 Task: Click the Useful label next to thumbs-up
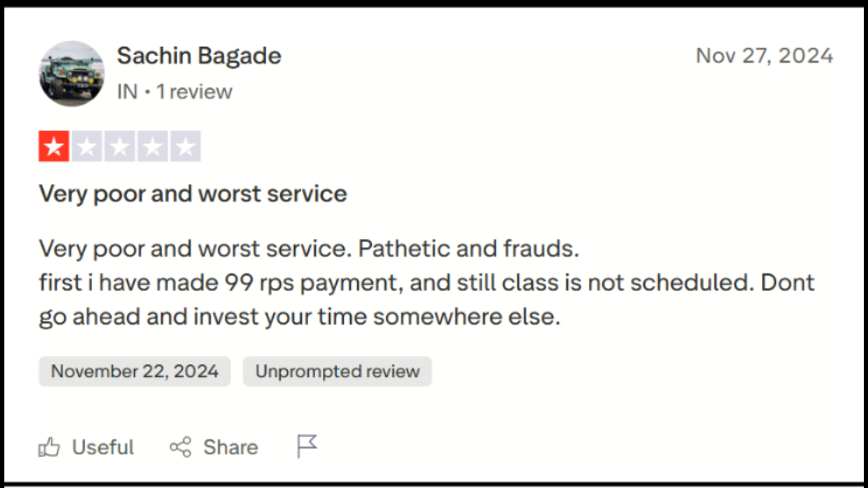tap(104, 447)
